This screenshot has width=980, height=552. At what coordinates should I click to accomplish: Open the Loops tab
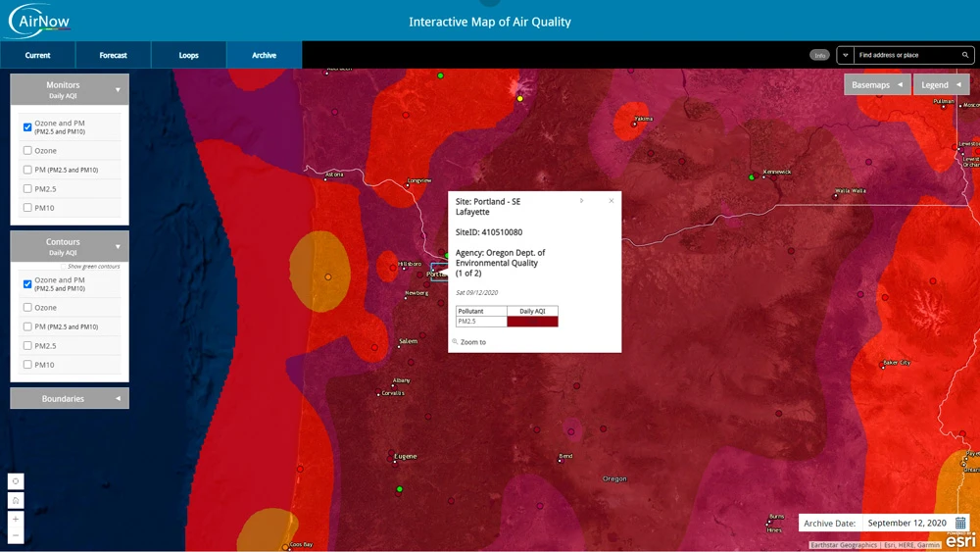tap(189, 55)
